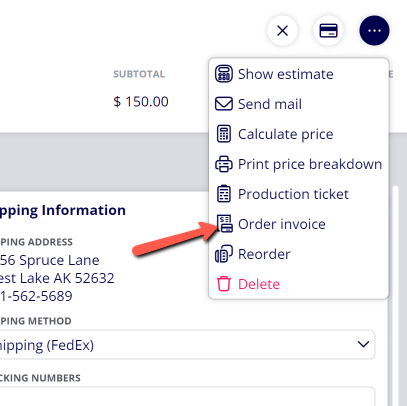Expand the shipping method FedEx dropdown

point(186,345)
